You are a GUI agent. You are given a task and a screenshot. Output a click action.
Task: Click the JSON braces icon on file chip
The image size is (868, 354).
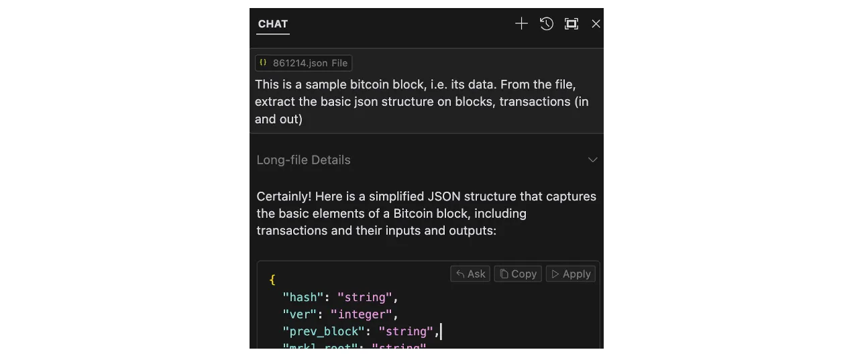263,63
